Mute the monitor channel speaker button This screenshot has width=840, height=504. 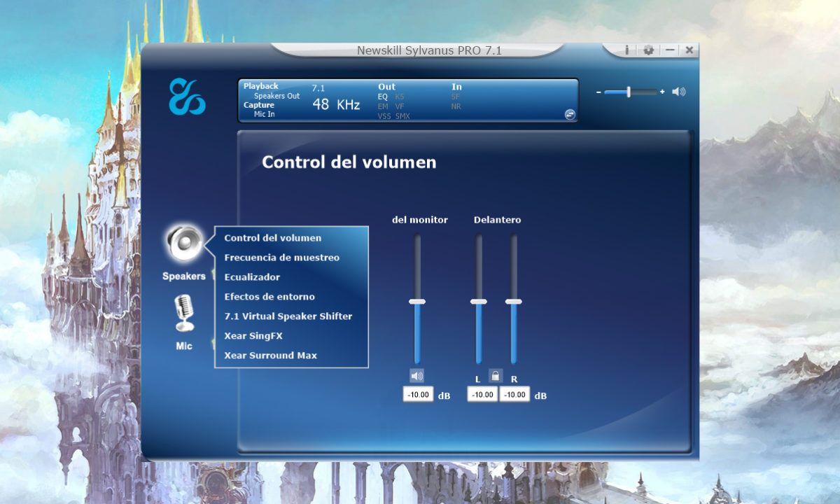pyautogui.click(x=417, y=376)
